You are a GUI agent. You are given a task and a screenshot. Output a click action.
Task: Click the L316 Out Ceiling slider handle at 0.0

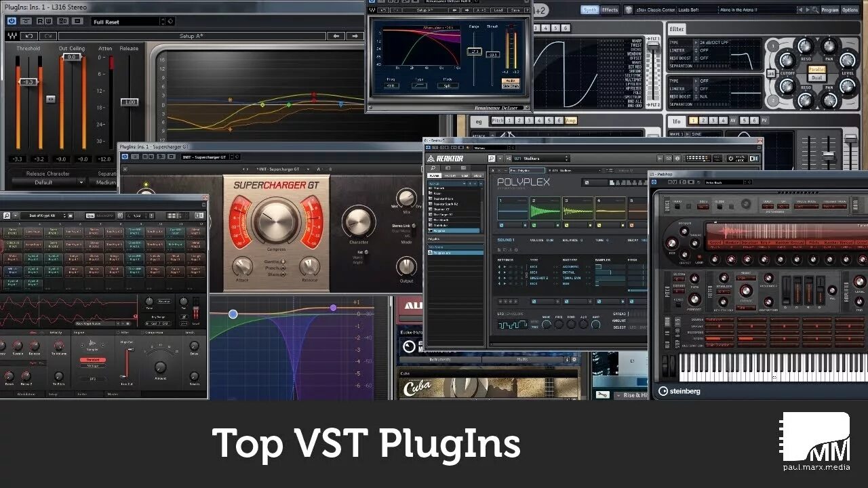click(x=72, y=57)
